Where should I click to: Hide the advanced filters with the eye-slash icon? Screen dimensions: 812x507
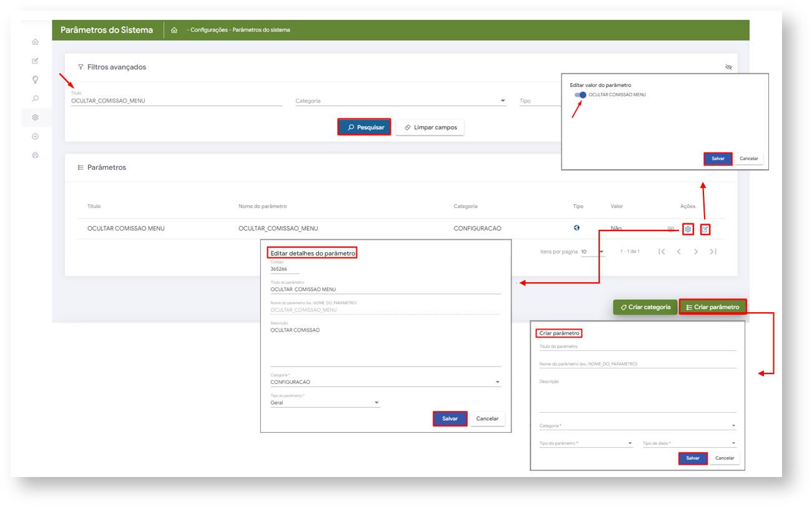[x=728, y=67]
